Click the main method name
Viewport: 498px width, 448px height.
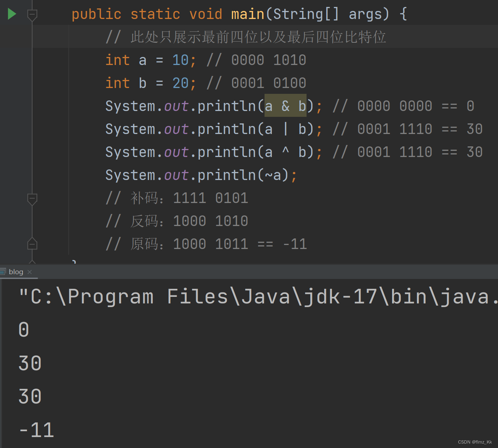tap(247, 14)
